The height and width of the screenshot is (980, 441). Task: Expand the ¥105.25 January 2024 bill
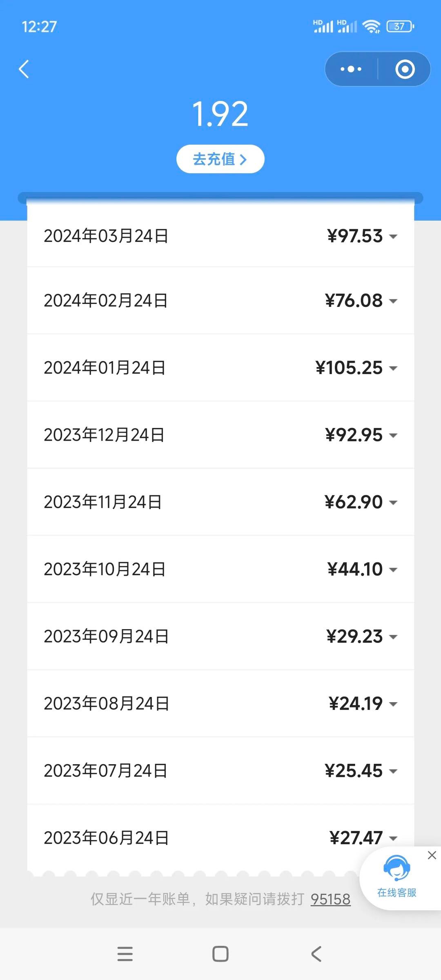393,368
